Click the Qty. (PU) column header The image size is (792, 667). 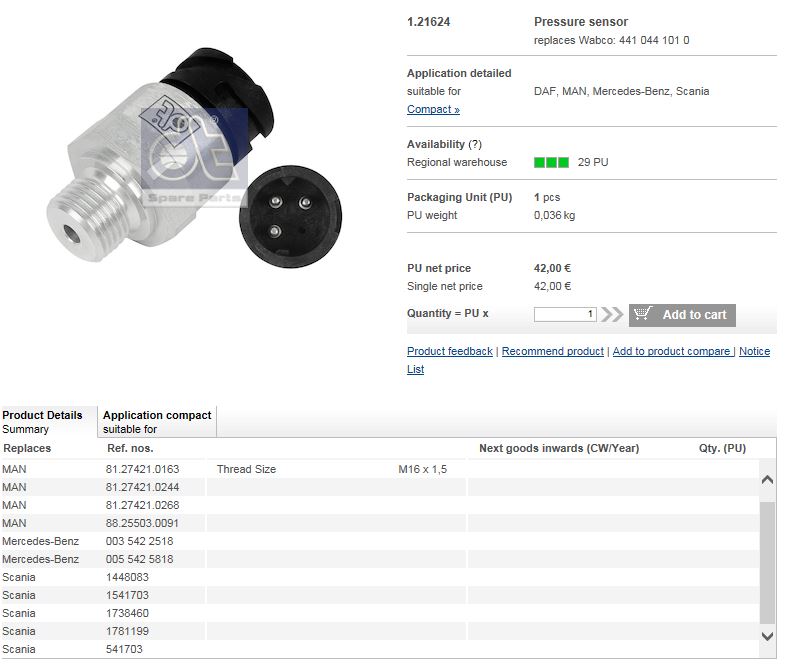(x=722, y=448)
